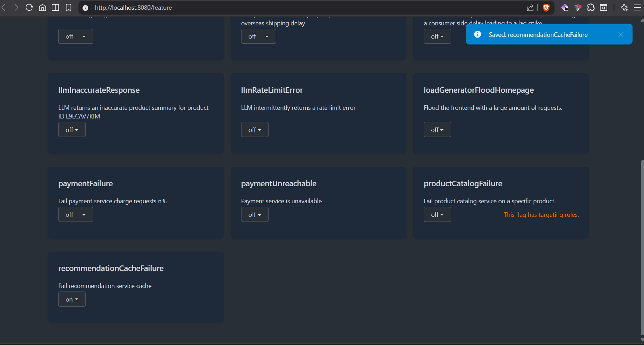The width and height of the screenshot is (644, 345).
Task: Click the 'Saved: recommendationCacheFailure' toast message
Action: (x=538, y=34)
